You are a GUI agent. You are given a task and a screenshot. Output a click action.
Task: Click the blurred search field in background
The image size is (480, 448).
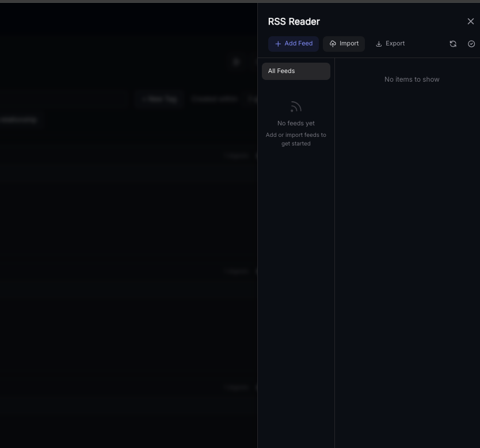tap(63, 99)
